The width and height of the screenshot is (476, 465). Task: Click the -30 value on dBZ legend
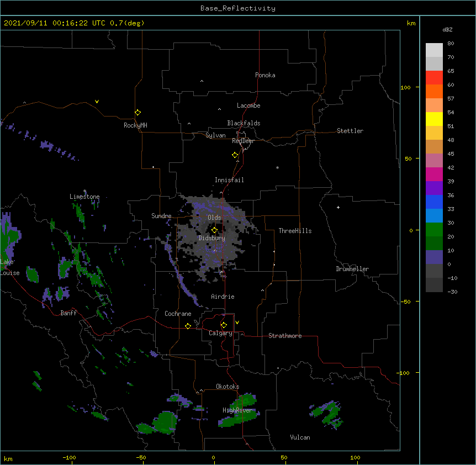(x=452, y=292)
